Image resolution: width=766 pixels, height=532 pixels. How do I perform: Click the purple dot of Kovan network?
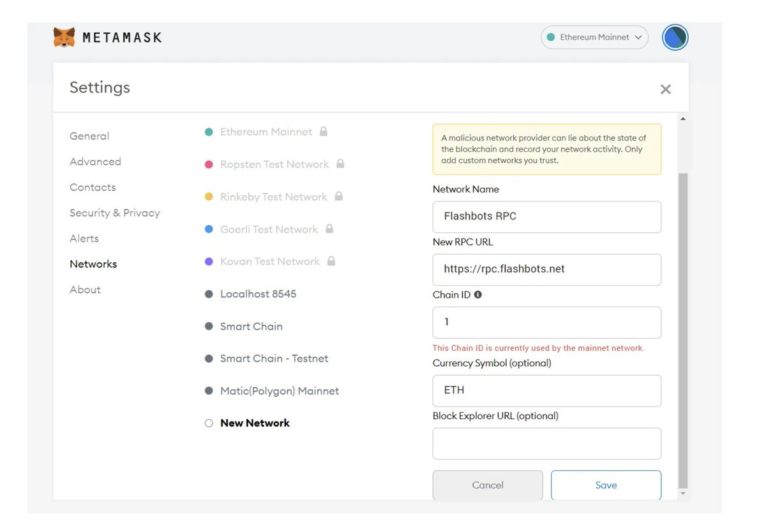[209, 262]
